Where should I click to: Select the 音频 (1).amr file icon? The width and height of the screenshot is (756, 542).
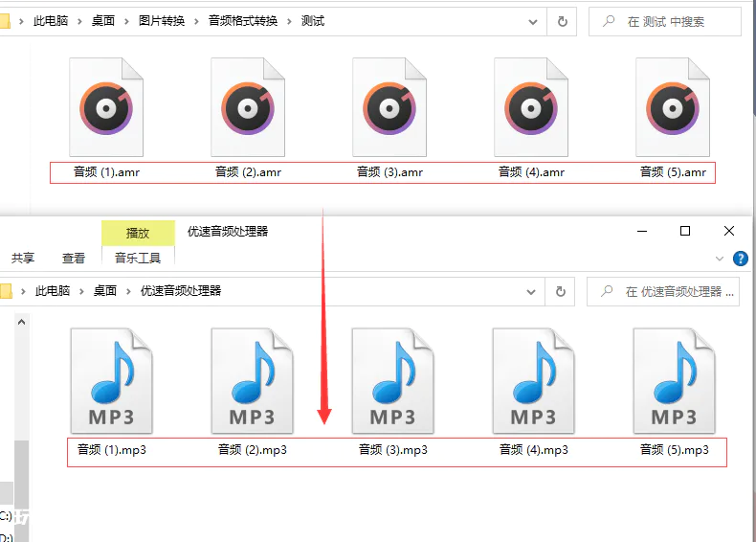(x=106, y=107)
